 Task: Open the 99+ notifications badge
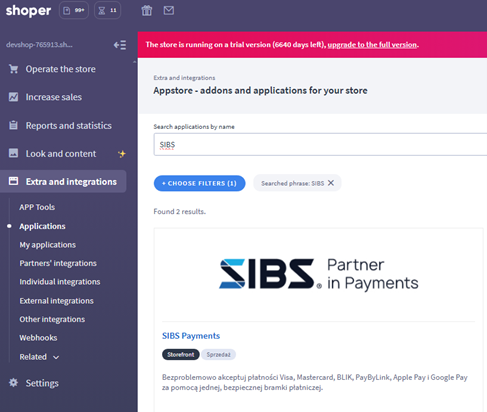tap(74, 11)
